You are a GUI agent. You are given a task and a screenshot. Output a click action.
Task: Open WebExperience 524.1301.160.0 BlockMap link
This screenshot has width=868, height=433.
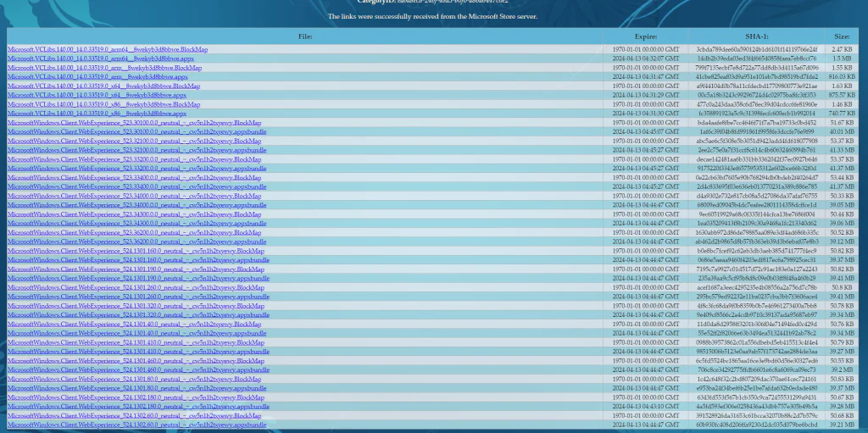[136, 251]
